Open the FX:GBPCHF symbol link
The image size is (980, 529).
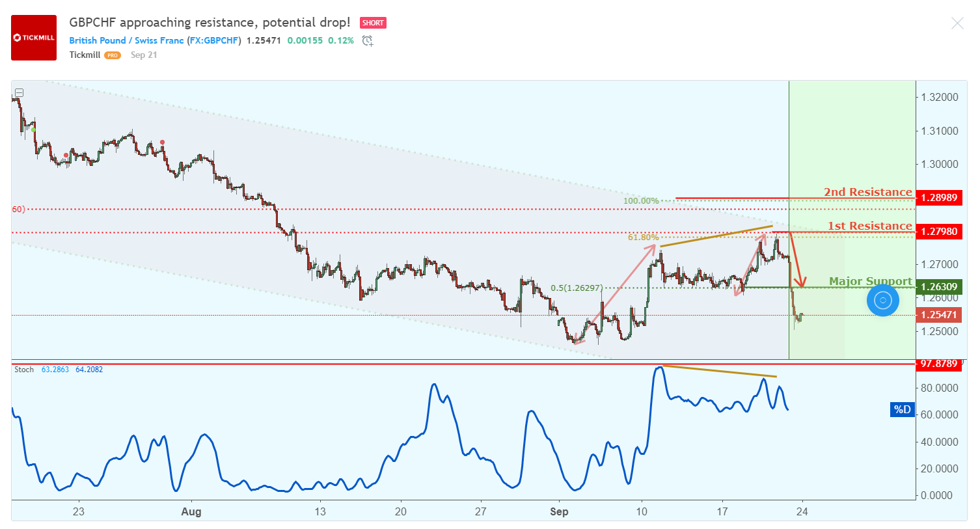tap(214, 40)
